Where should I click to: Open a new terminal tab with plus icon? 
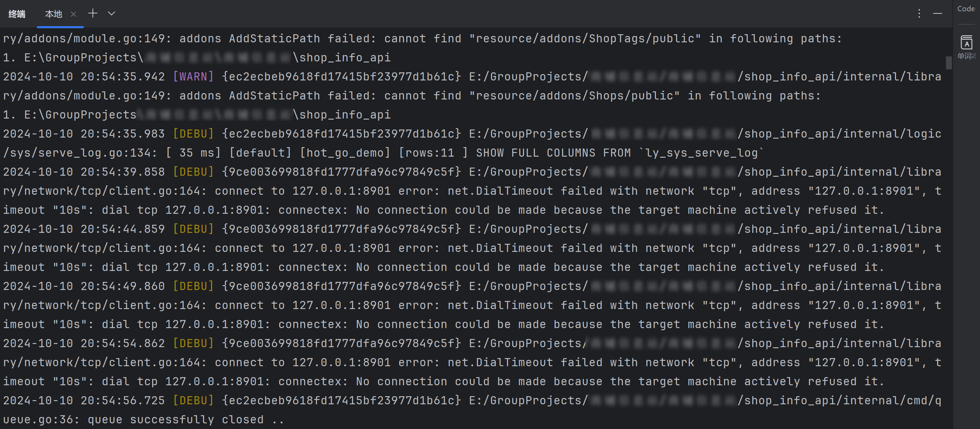click(93, 14)
